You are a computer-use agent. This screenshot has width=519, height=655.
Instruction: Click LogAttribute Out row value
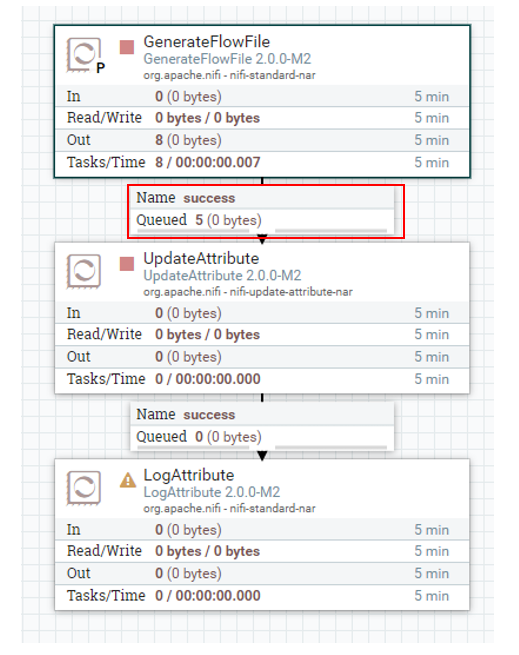[x=188, y=573]
